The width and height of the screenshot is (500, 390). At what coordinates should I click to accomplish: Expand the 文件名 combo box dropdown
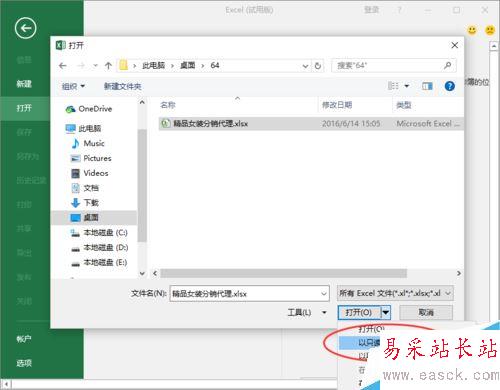pyautogui.click(x=324, y=294)
